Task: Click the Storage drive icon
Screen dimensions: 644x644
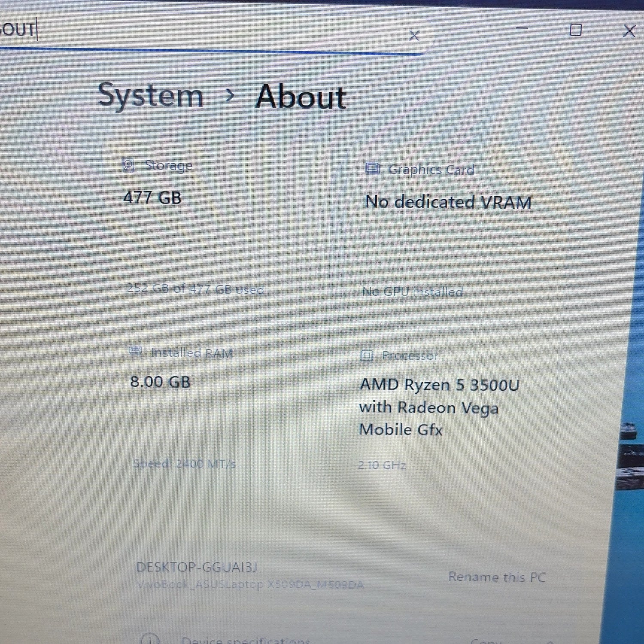Action: (128, 165)
